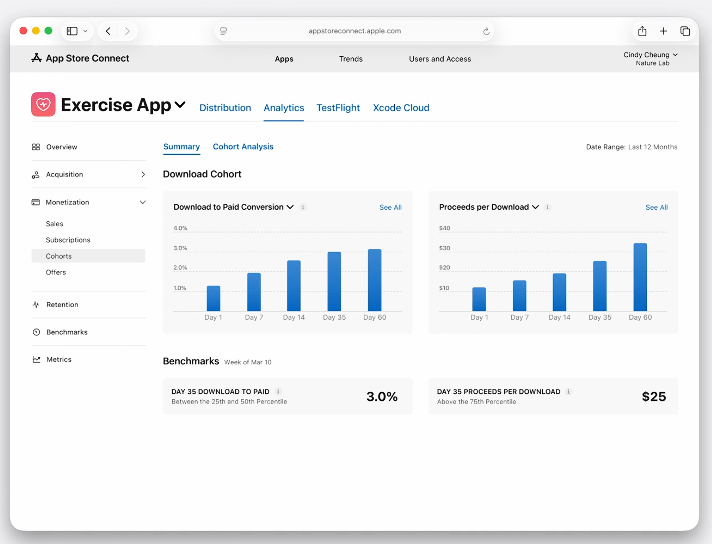Viewport: 712px width, 544px height.
Task: Expand the Acquisition section chevron
Action: coord(143,174)
